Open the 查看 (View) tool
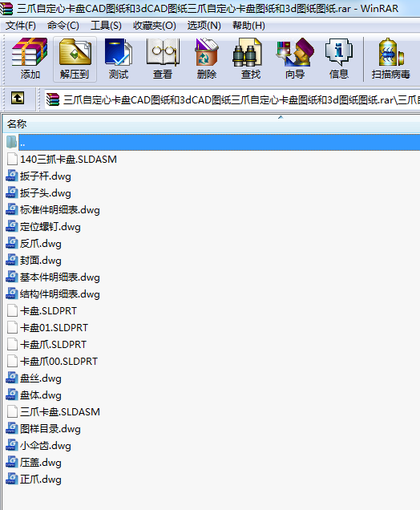The width and height of the screenshot is (420, 510). pos(163,59)
